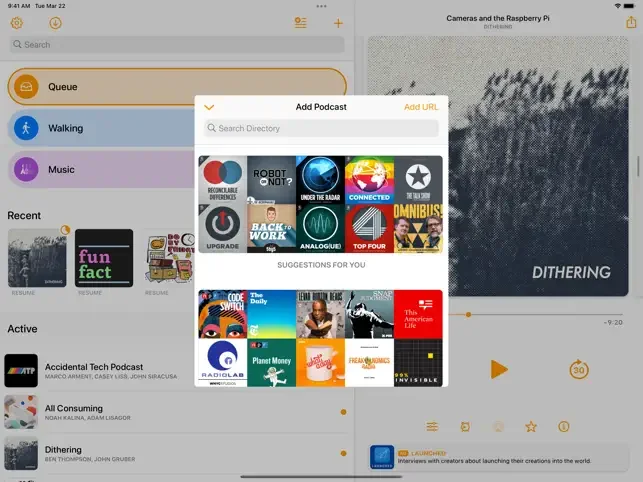Select the Music playlist
This screenshot has width=643, height=482.
click(x=101, y=169)
